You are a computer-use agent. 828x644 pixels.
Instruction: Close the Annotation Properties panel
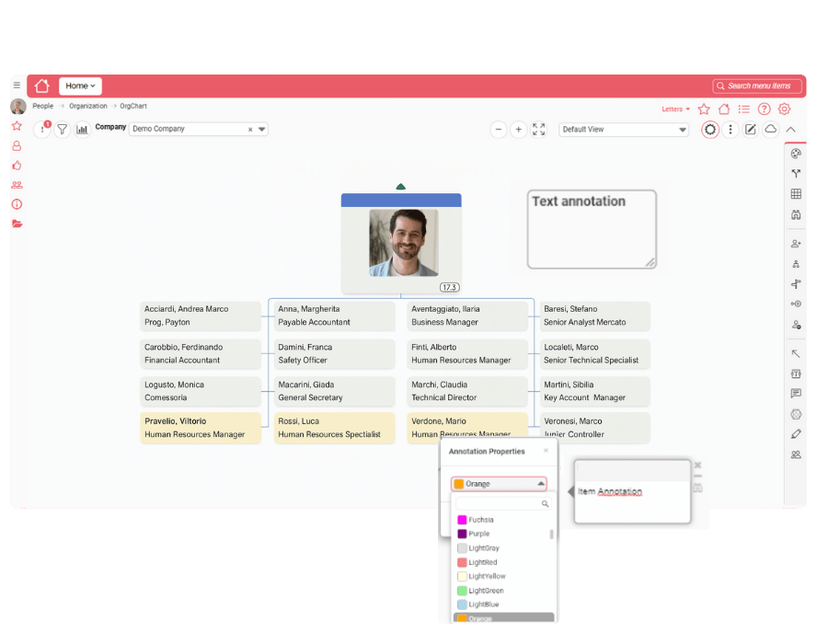546,450
